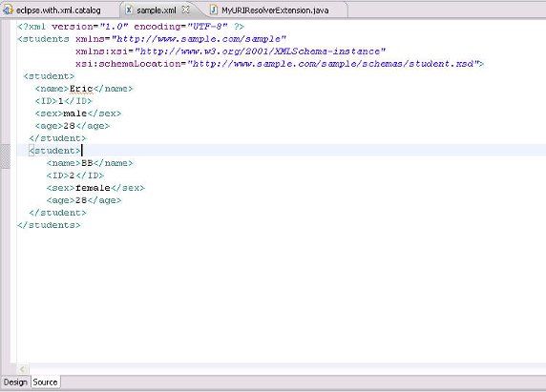Click the sex element containing female
This screenshot has width=546, height=392.
(x=95, y=188)
